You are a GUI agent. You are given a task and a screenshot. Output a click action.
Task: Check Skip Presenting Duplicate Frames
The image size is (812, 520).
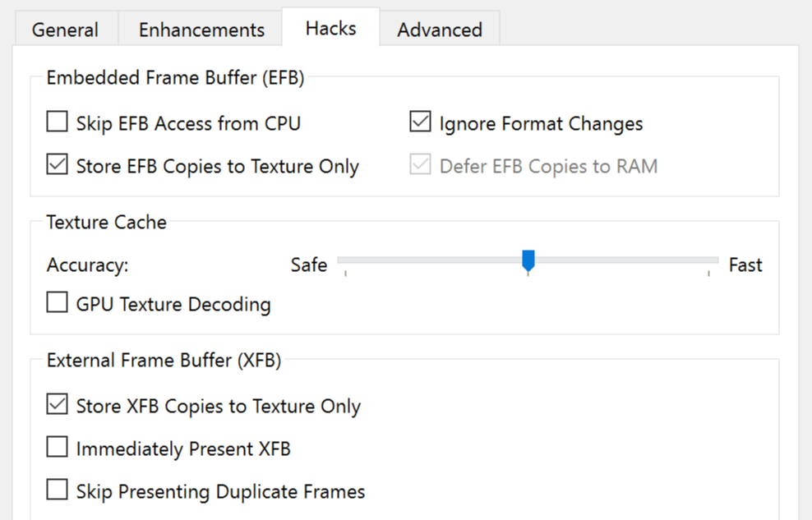[x=57, y=490]
